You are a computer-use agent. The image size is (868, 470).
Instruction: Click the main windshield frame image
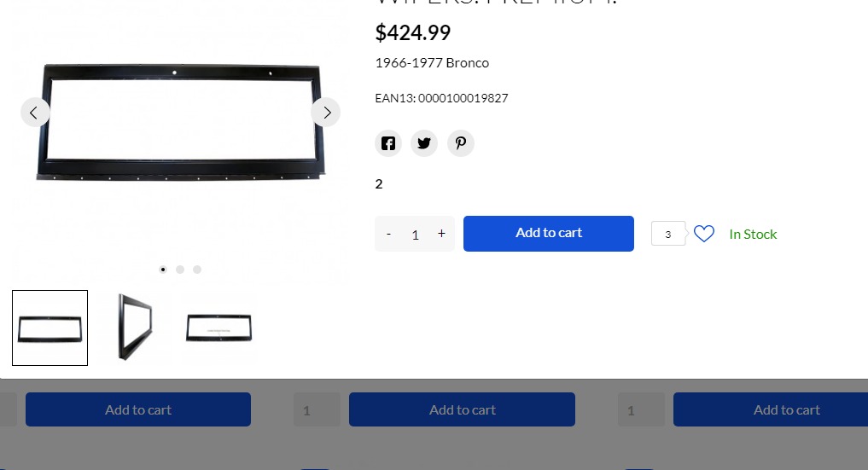point(180,123)
